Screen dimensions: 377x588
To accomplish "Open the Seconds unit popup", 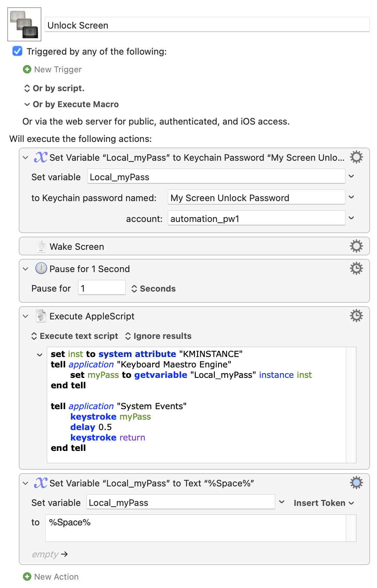I will (x=153, y=289).
